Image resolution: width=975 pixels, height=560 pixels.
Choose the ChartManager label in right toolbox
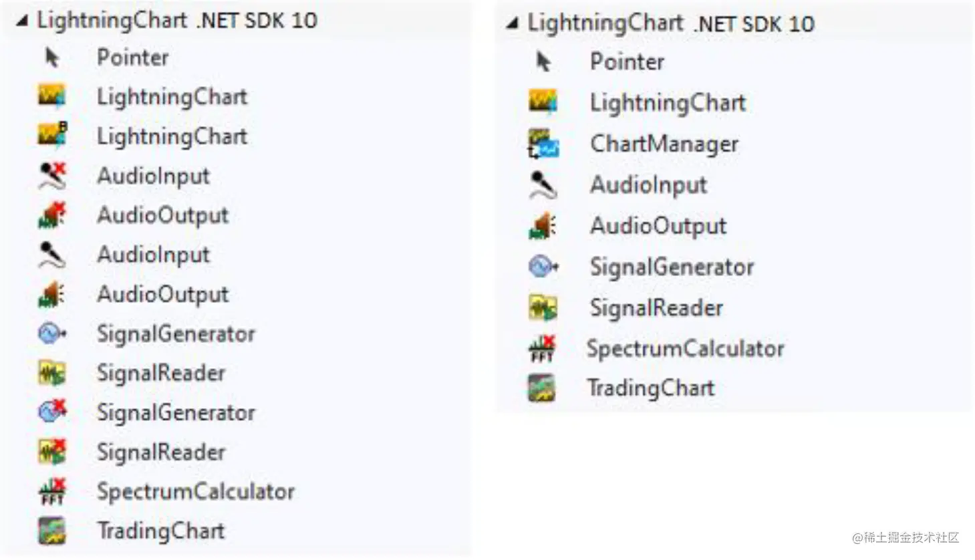point(664,144)
